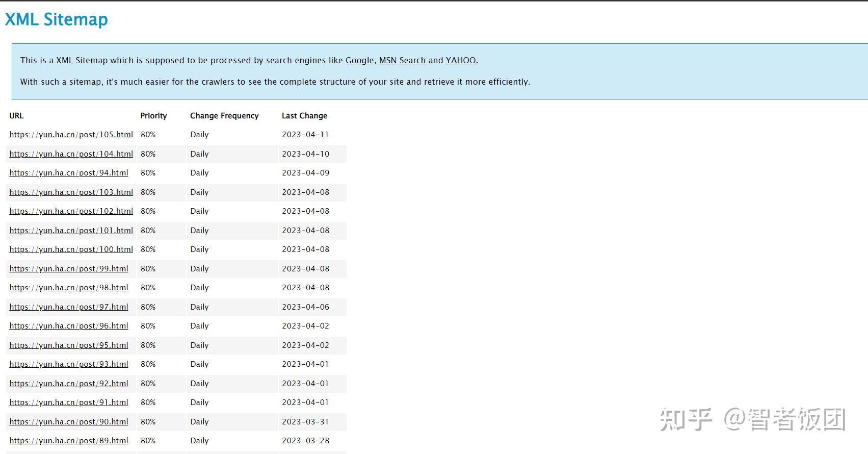
Task: Open the post/102.html URL
Action: [x=71, y=211]
